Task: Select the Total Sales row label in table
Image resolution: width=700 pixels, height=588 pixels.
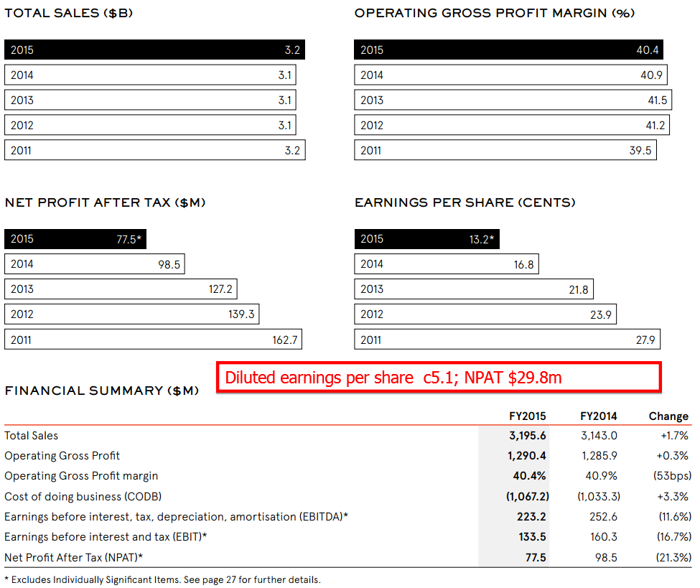Action: tap(32, 436)
